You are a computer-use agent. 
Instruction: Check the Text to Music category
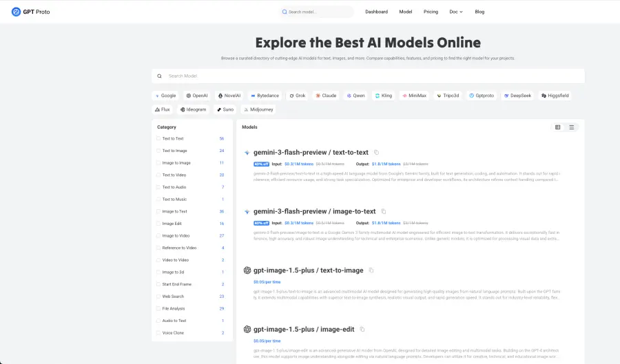pos(158,200)
